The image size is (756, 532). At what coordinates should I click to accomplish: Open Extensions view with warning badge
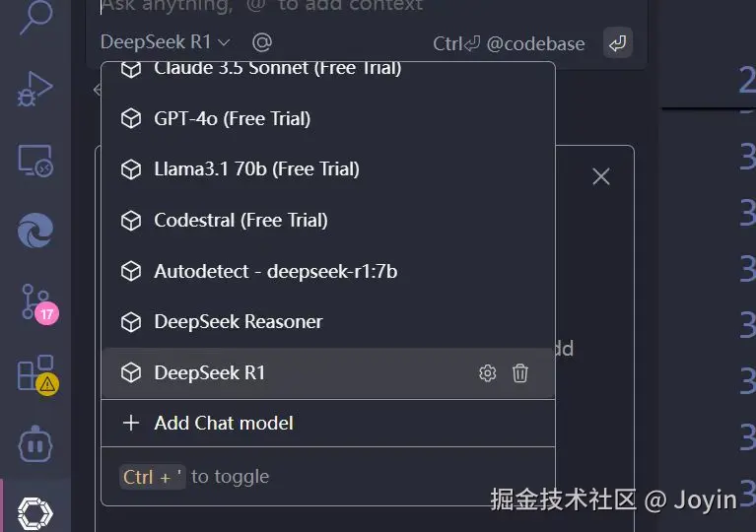[35, 374]
